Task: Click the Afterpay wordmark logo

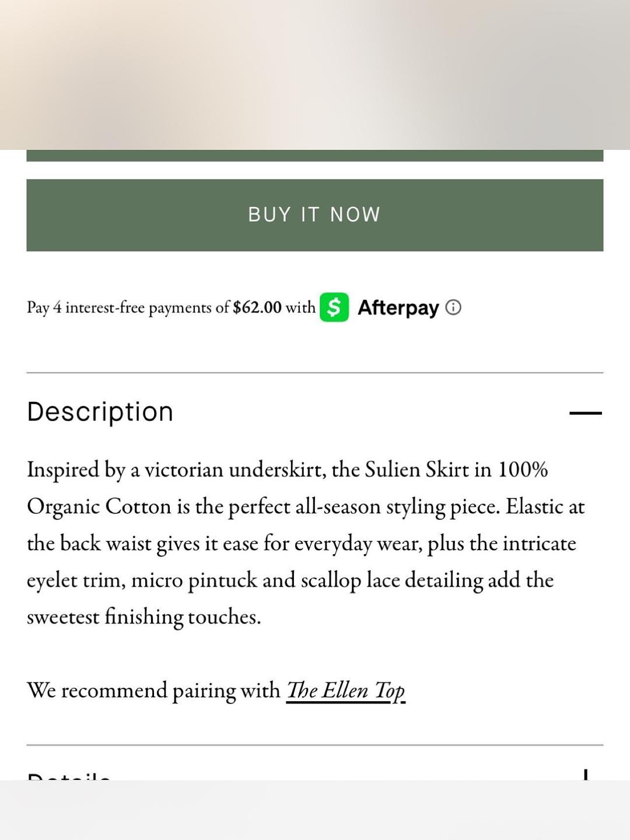Action: [x=398, y=307]
